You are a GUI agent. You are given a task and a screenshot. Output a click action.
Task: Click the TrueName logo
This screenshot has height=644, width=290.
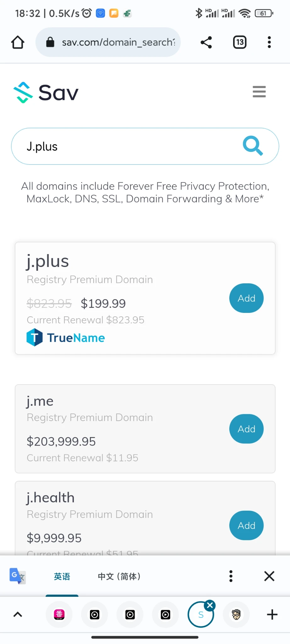coord(66,337)
